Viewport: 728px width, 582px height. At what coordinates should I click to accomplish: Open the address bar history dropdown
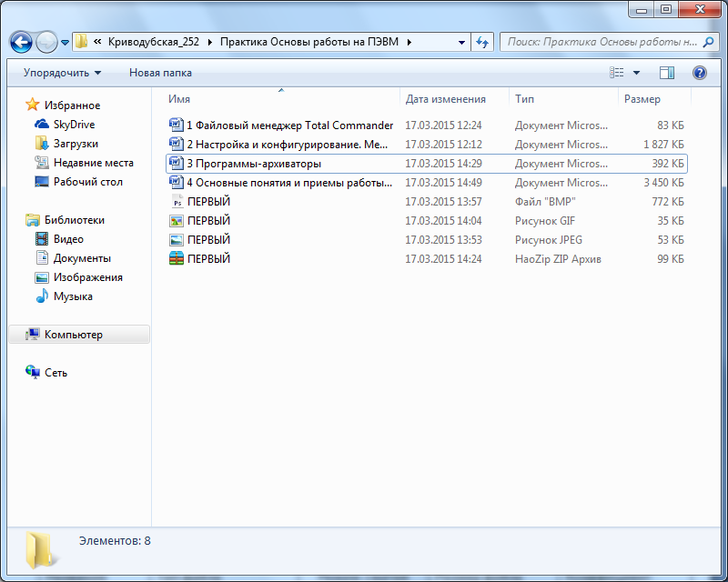[461, 42]
